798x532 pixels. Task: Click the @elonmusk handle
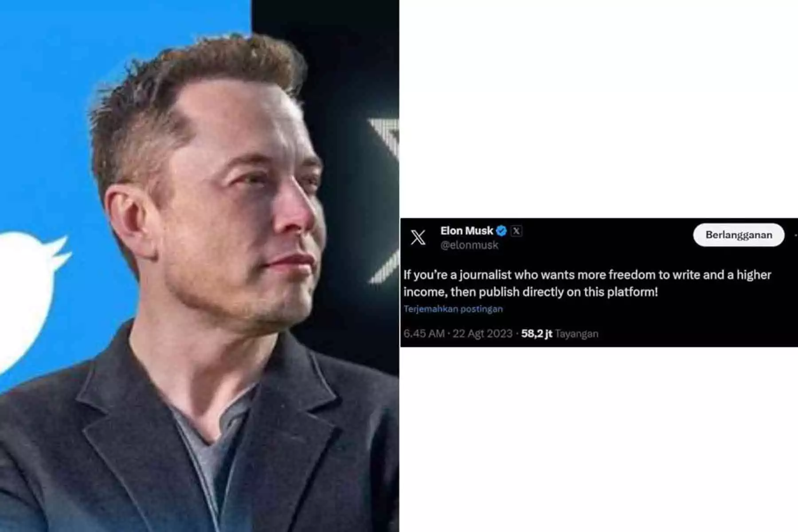click(x=469, y=245)
